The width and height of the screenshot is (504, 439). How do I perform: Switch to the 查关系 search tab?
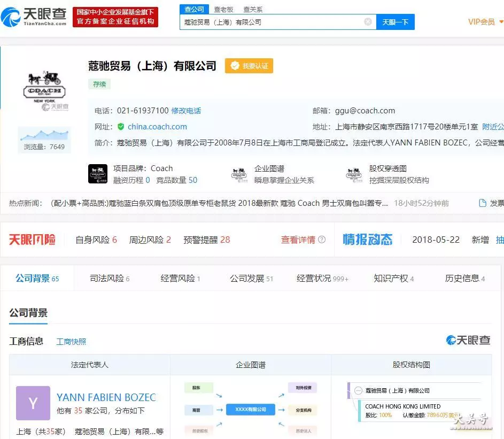[253, 9]
